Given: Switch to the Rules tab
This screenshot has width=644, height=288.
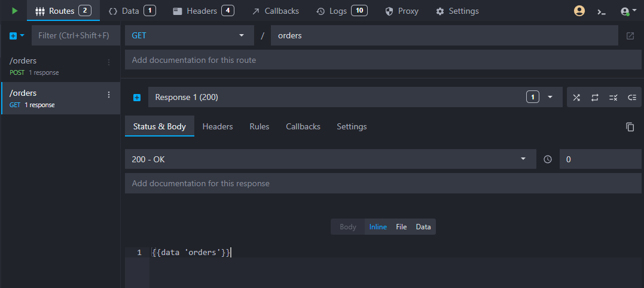Looking at the screenshot, I should click(259, 127).
